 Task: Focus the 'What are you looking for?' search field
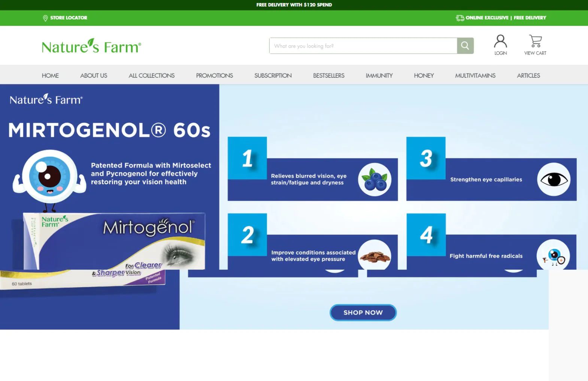363,46
